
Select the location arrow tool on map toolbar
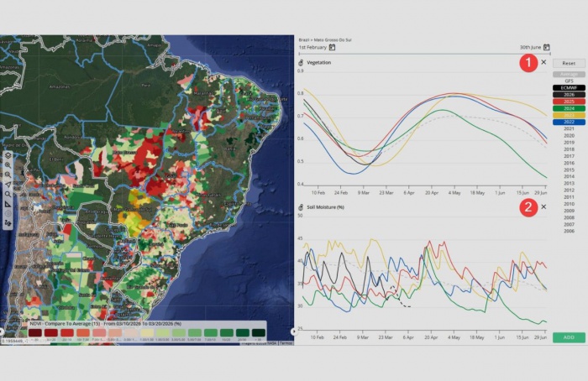(8, 184)
